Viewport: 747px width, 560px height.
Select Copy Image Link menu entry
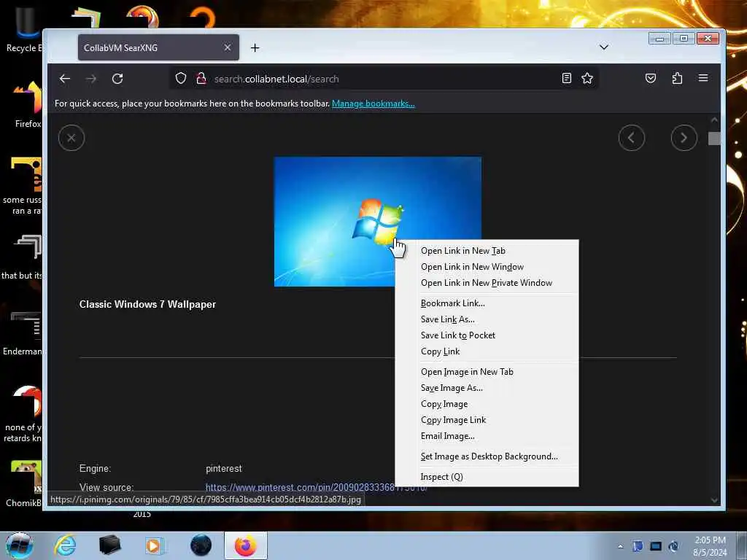[487, 420]
